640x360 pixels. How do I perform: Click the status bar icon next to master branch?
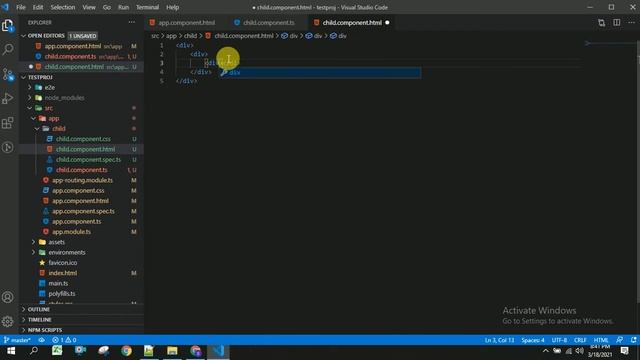(x=42, y=340)
